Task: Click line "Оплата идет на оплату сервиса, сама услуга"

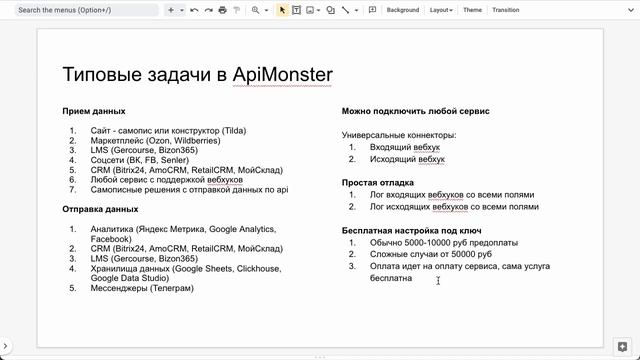Action: pyautogui.click(x=460, y=266)
